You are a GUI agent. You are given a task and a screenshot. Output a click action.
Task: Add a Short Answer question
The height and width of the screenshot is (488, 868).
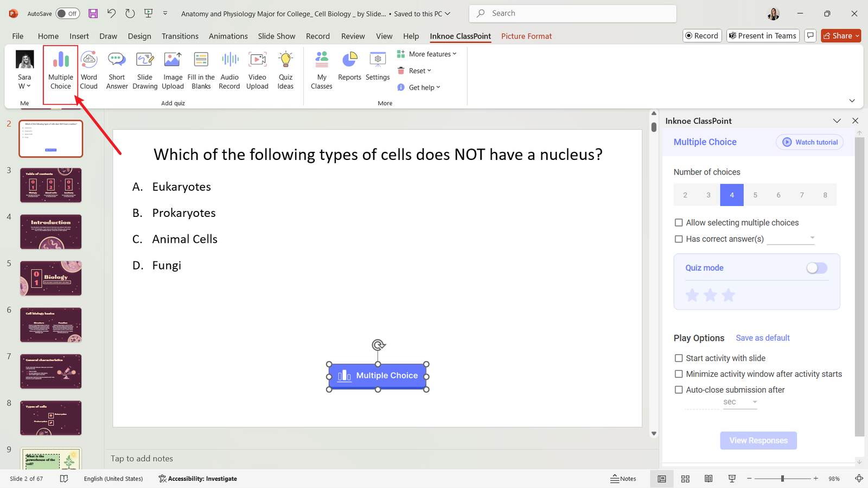[117, 70]
